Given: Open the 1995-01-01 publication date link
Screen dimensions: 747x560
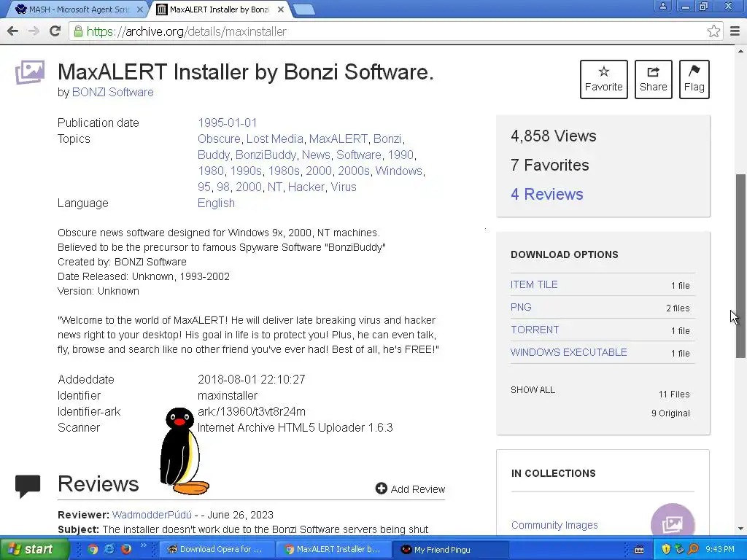Looking at the screenshot, I should [228, 122].
